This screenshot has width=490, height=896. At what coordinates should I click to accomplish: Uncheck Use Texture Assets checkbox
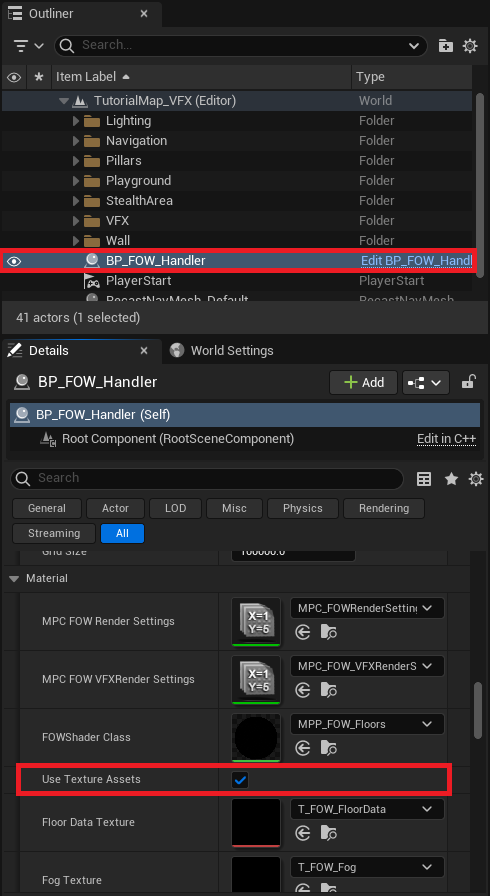tap(240, 779)
